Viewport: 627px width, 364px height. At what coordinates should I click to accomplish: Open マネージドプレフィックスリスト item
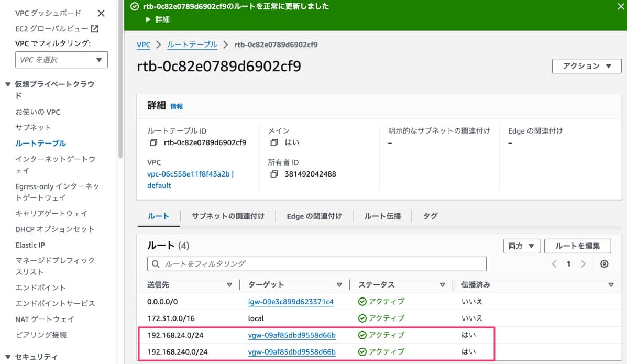[x=55, y=267]
